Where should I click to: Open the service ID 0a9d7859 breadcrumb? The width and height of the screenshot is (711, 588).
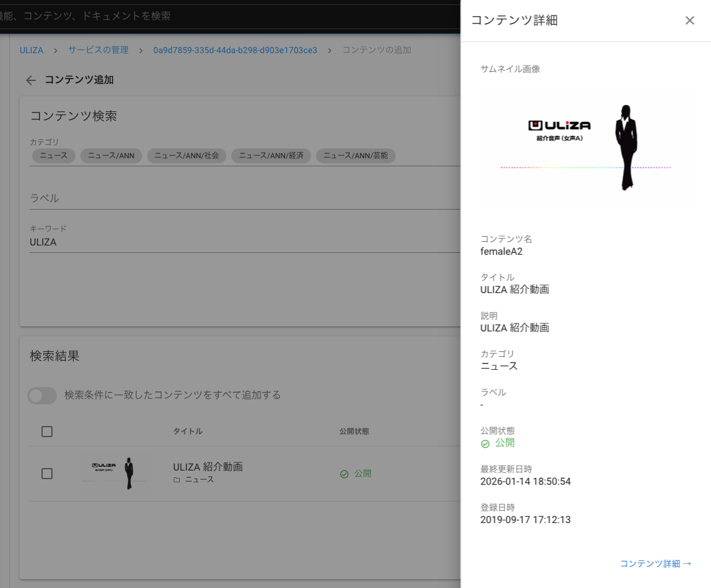pyautogui.click(x=235, y=50)
